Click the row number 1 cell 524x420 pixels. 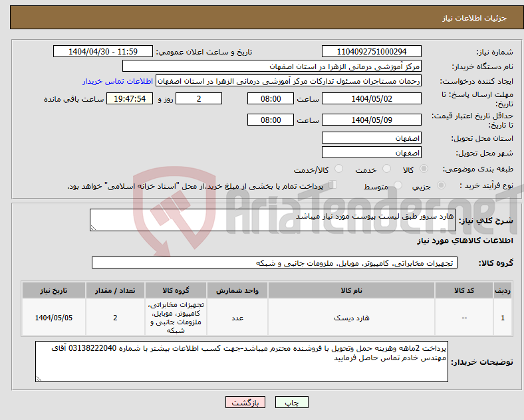click(x=503, y=318)
